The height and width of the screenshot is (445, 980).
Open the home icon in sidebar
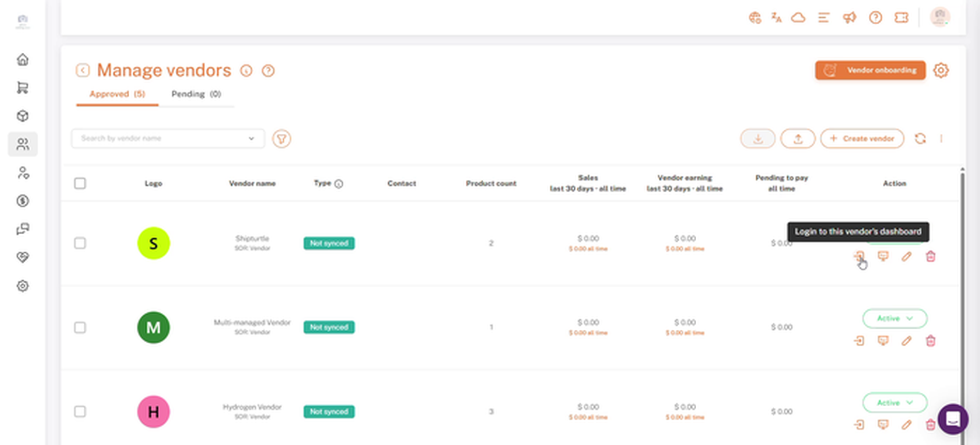(23, 59)
